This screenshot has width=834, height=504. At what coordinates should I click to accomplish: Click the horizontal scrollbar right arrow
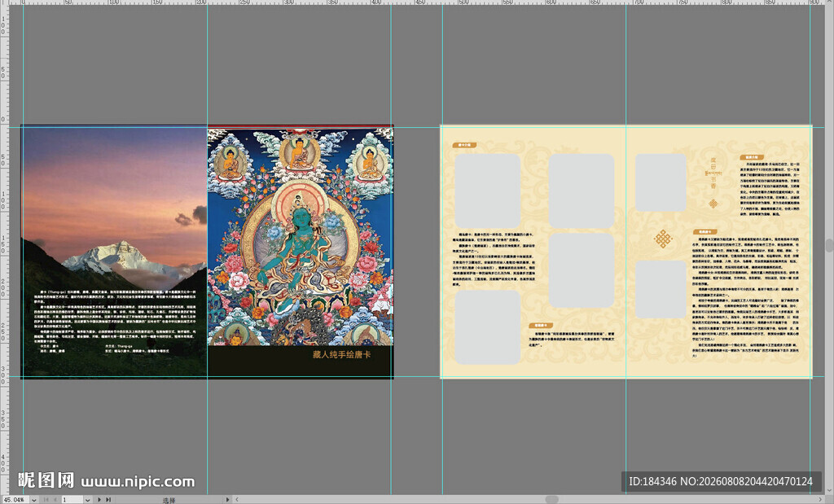point(821,500)
